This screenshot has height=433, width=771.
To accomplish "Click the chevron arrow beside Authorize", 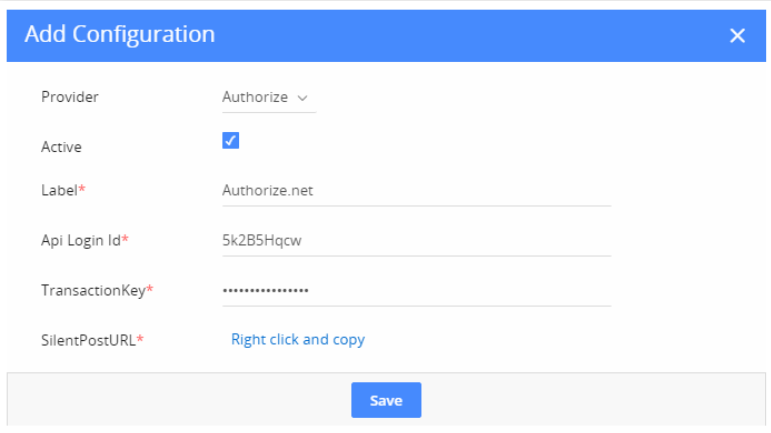I will tap(302, 98).
